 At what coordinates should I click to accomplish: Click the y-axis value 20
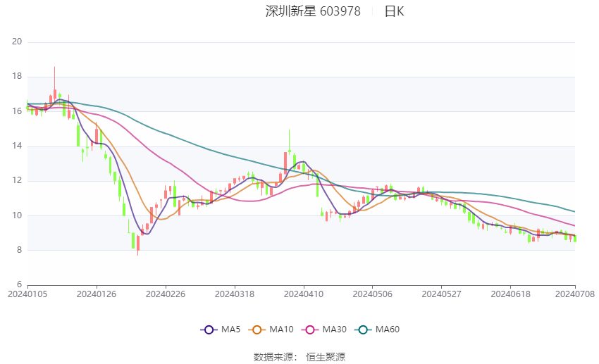pyautogui.click(x=17, y=42)
